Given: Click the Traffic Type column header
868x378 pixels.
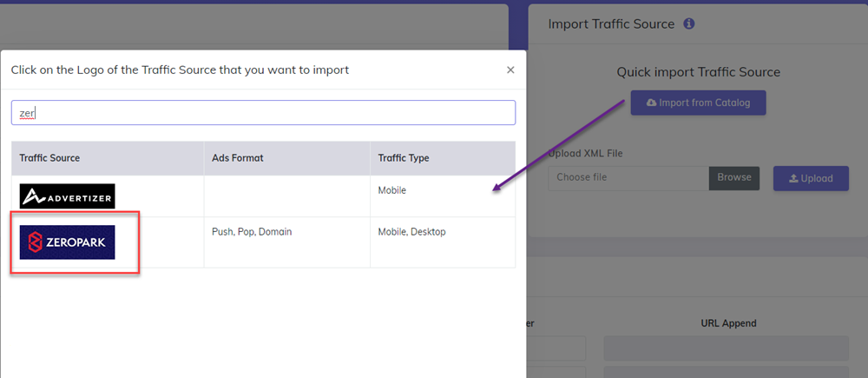Looking at the screenshot, I should 443,158.
